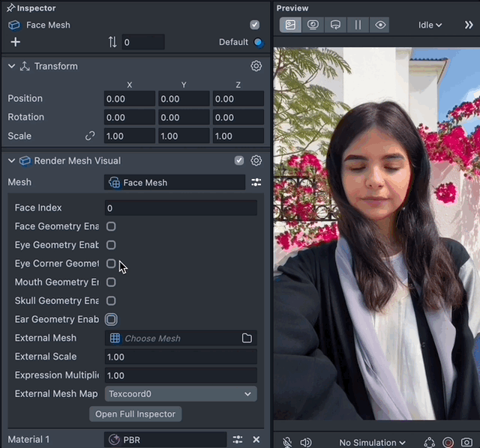Toggle the Render Mesh Visual enabled checkbox
Image resolution: width=480 pixels, height=448 pixels.
coord(239,160)
